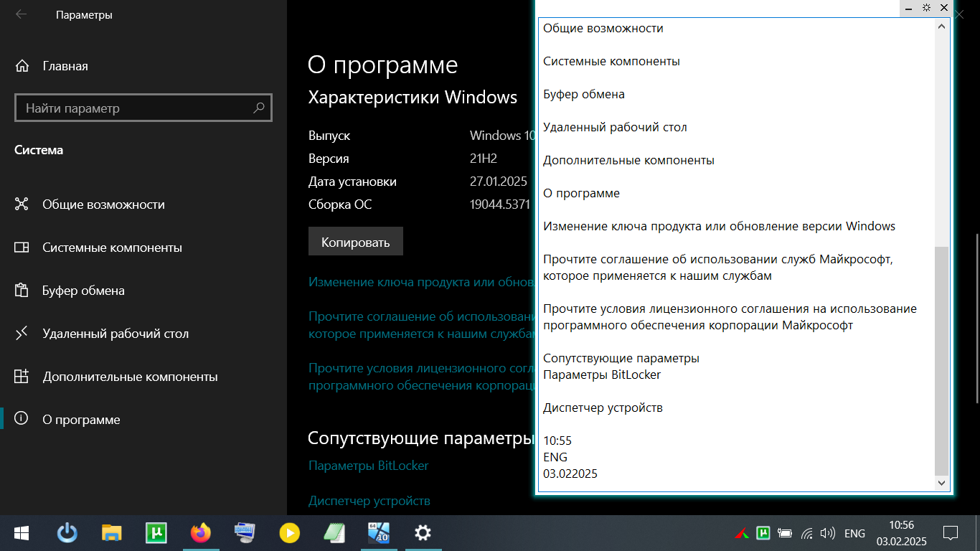Open the notification center icon

pyautogui.click(x=951, y=533)
